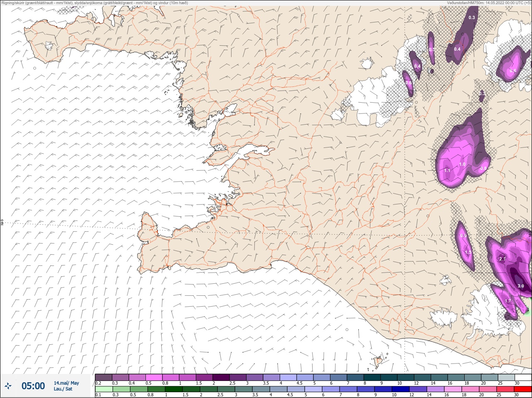Click the 3.0 precipitation maximum label
Viewport: 532px width, 398px height.
pyautogui.click(x=521, y=286)
